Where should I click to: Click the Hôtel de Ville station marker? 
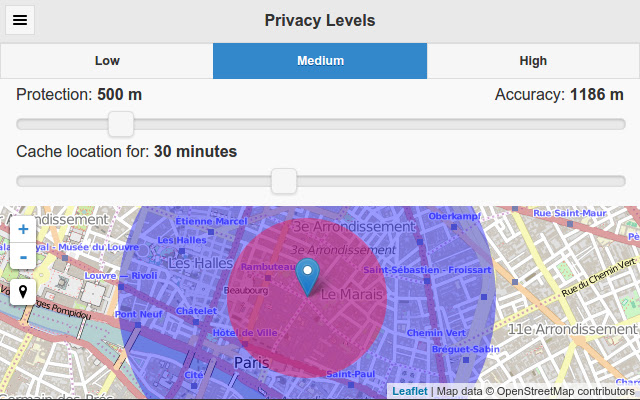tap(244, 344)
